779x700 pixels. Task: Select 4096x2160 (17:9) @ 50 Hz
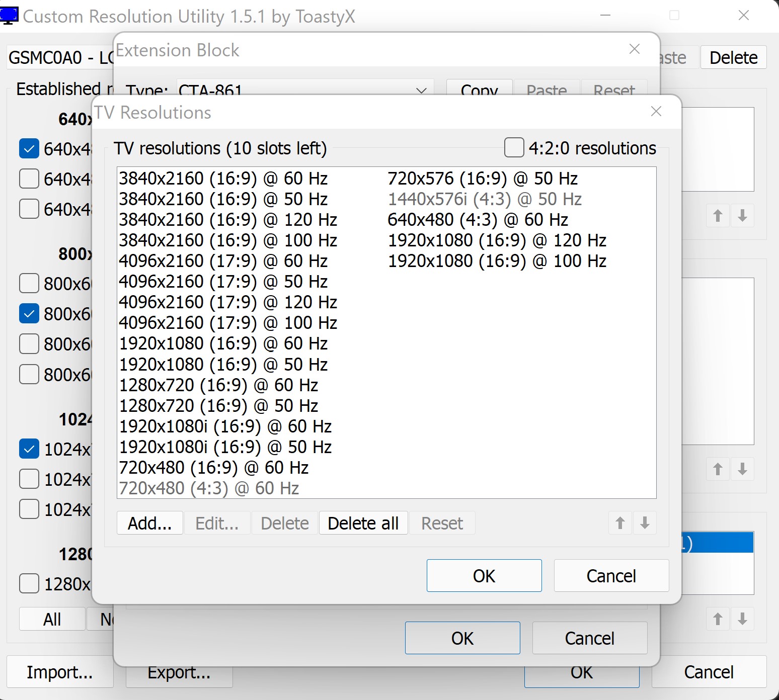[x=223, y=282]
